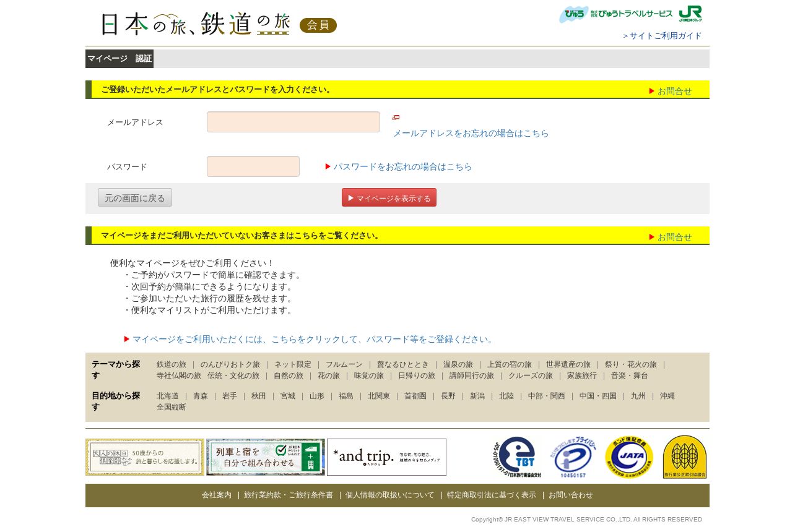This screenshot has height=532, width=795.
Task: Browse 講師同行の旅 theme
Action: pos(472,375)
